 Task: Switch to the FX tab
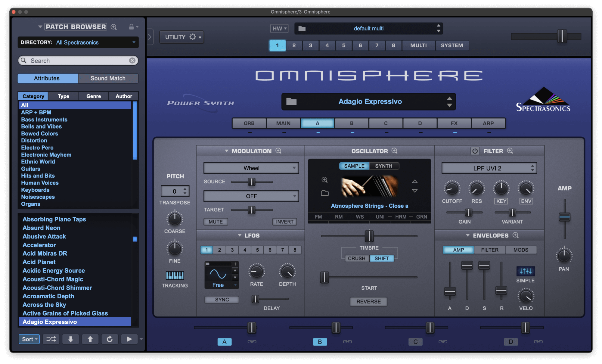[x=454, y=123]
